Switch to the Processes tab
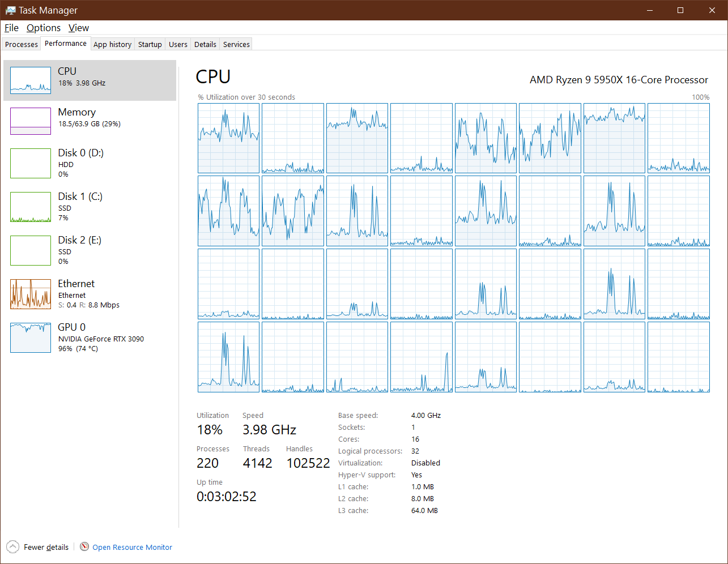The height and width of the screenshot is (564, 728). 22,44
